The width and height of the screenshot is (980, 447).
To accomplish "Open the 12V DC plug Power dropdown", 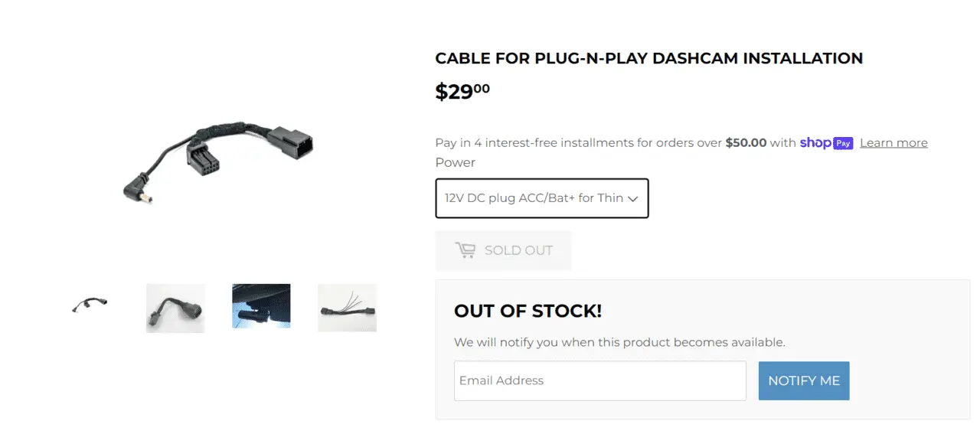I will pyautogui.click(x=534, y=198).
